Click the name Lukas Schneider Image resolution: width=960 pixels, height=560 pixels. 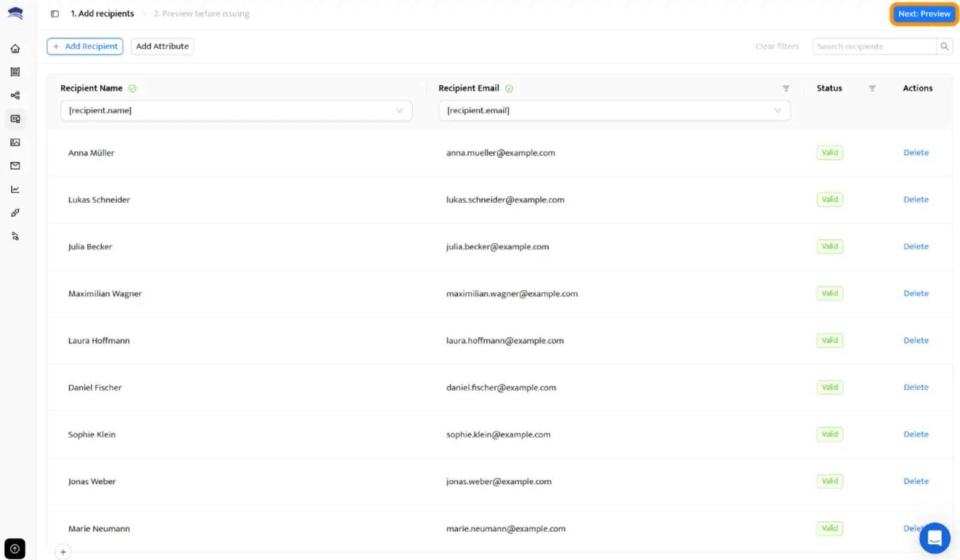99,200
